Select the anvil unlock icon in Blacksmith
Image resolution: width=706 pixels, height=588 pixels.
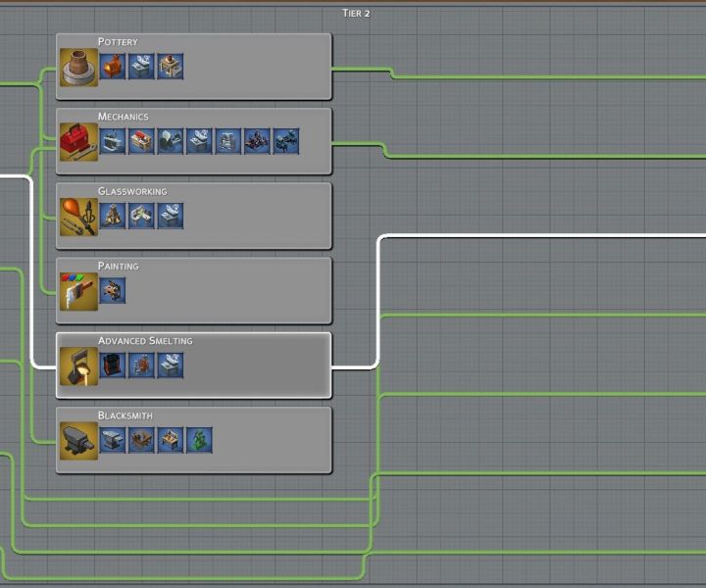pyautogui.click(x=113, y=440)
